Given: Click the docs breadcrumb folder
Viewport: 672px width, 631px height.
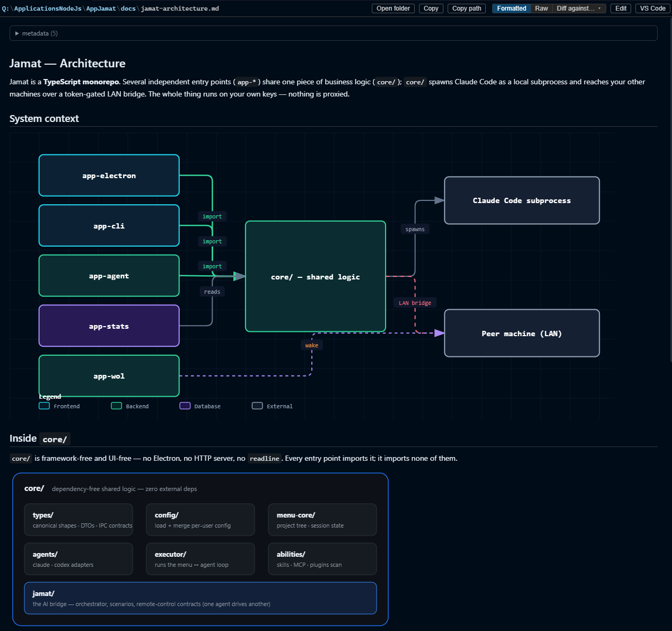Looking at the screenshot, I should click(x=128, y=8).
